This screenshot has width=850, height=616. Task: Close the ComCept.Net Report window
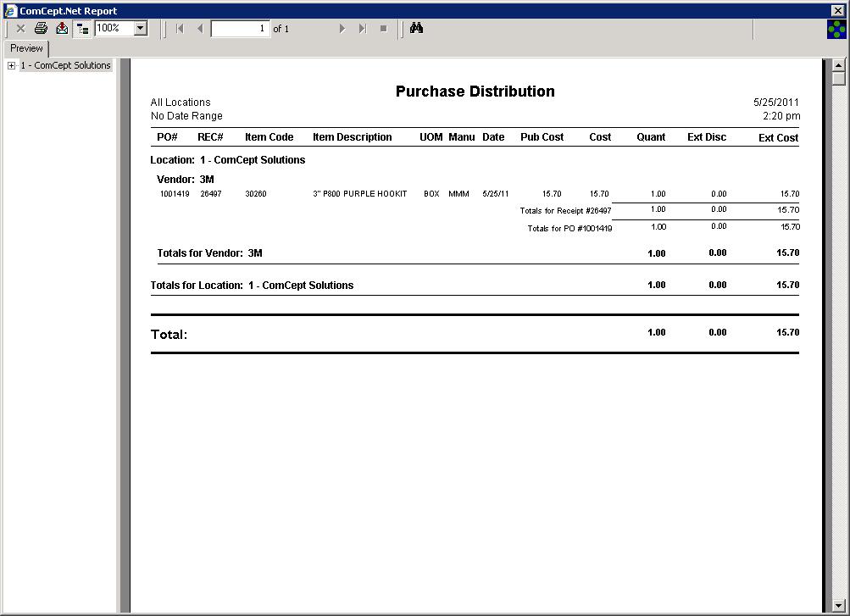click(x=838, y=10)
